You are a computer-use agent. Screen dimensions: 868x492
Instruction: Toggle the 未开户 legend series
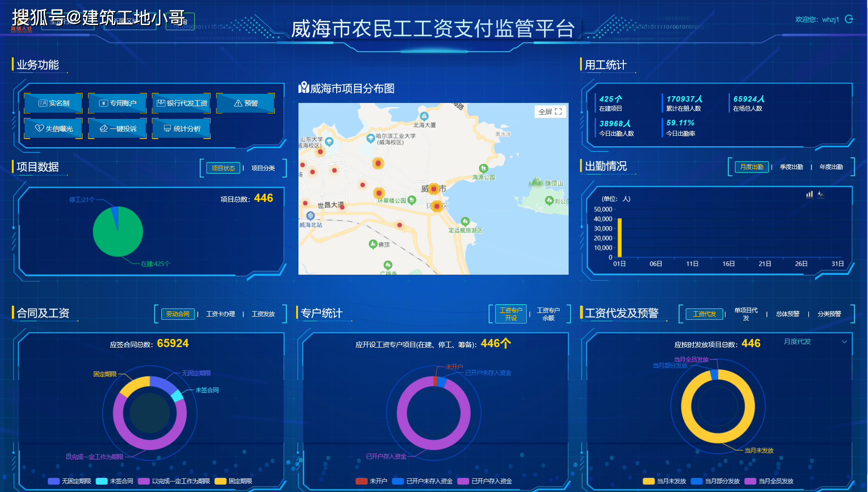(x=371, y=481)
